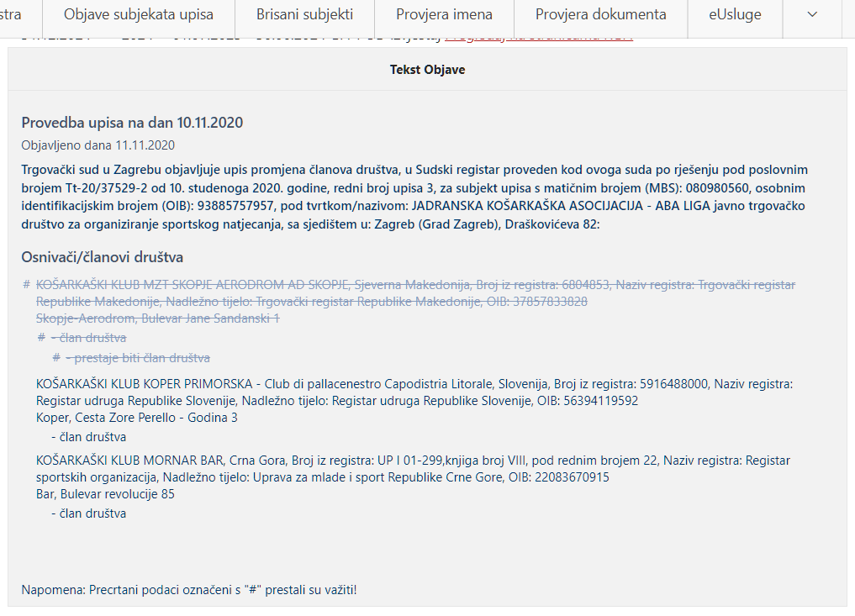The height and width of the screenshot is (616, 855).
Task: Click Koper, Cesta Zore Perello address
Action: [137, 418]
